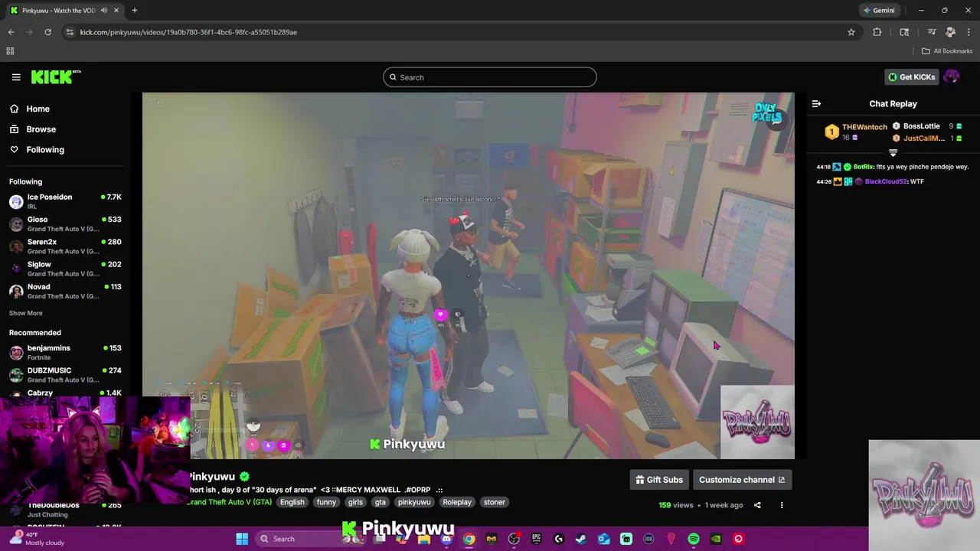This screenshot has height=551, width=980.
Task: Open File Explorer from the taskbar
Action: [423, 539]
